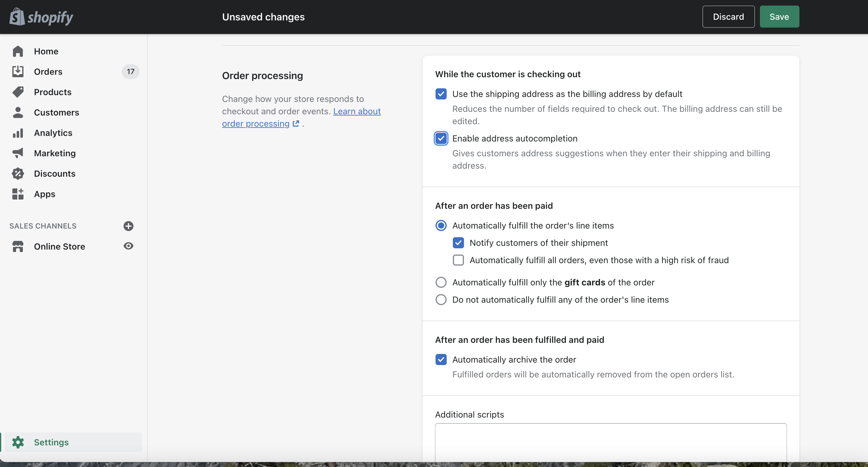The width and height of the screenshot is (868, 467).
Task: Disable address autocompletion checkbox
Action: click(x=441, y=138)
